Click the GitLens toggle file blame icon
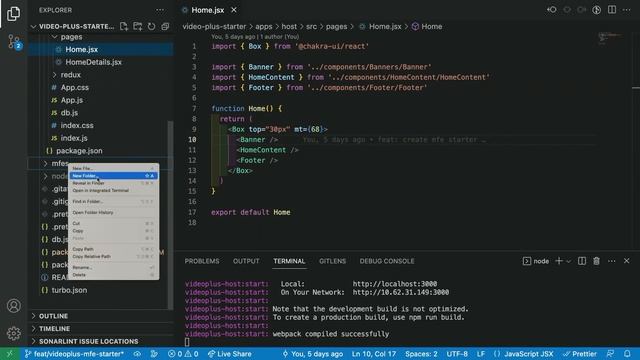Viewport: 640px width, 360px height. pyautogui.click(x=596, y=9)
